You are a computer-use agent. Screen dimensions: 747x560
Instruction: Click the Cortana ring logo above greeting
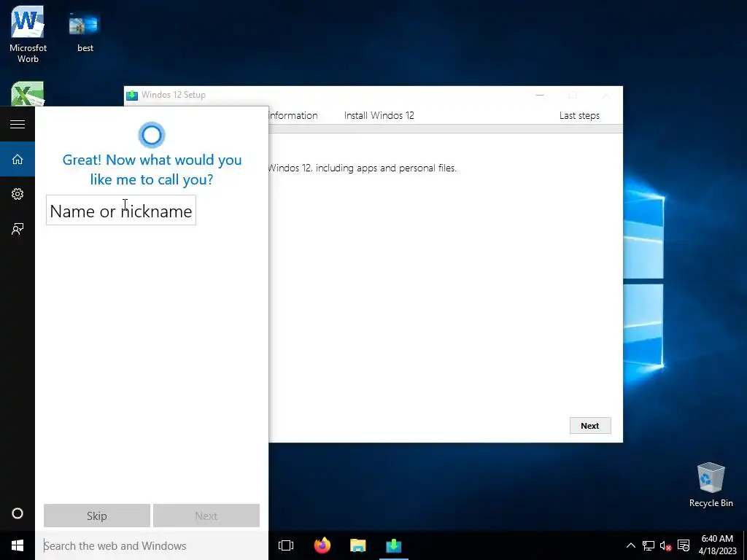(152, 135)
